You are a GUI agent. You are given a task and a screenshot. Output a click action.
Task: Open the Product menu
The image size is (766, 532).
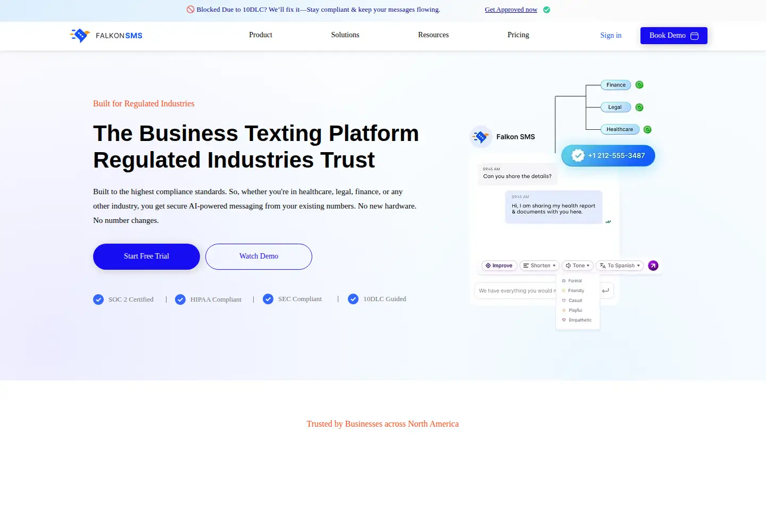[261, 35]
